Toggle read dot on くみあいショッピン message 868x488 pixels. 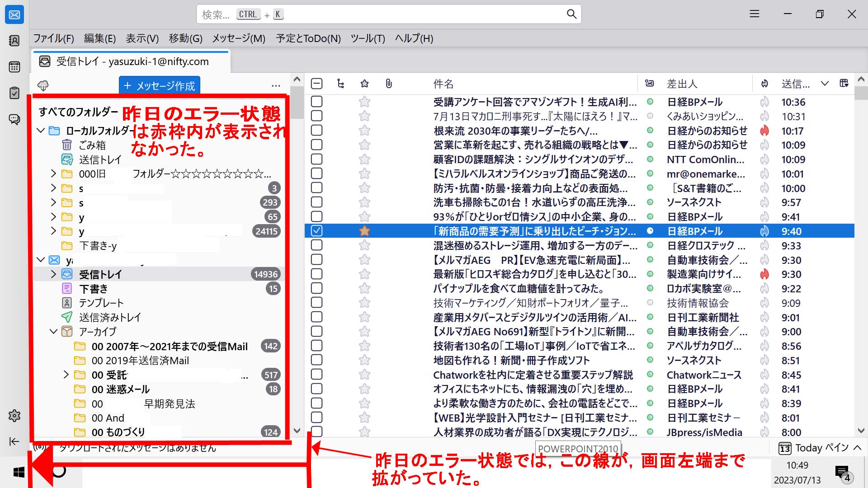pos(650,116)
